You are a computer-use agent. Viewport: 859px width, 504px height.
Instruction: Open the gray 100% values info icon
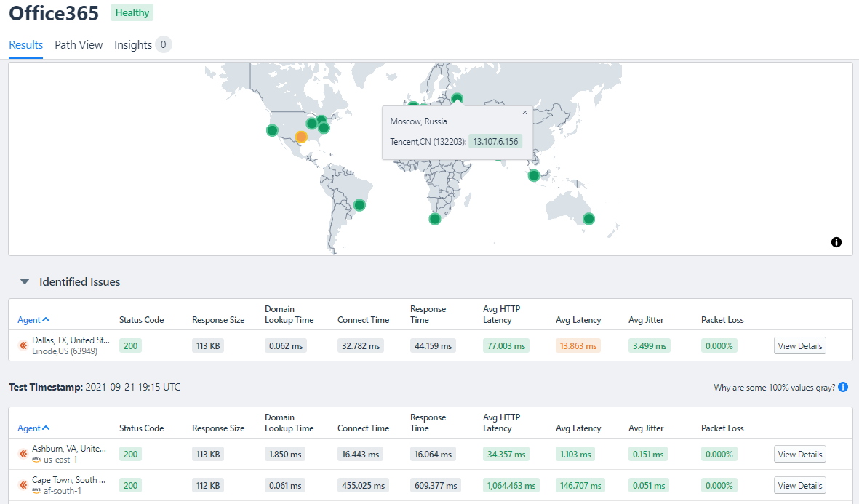point(843,388)
